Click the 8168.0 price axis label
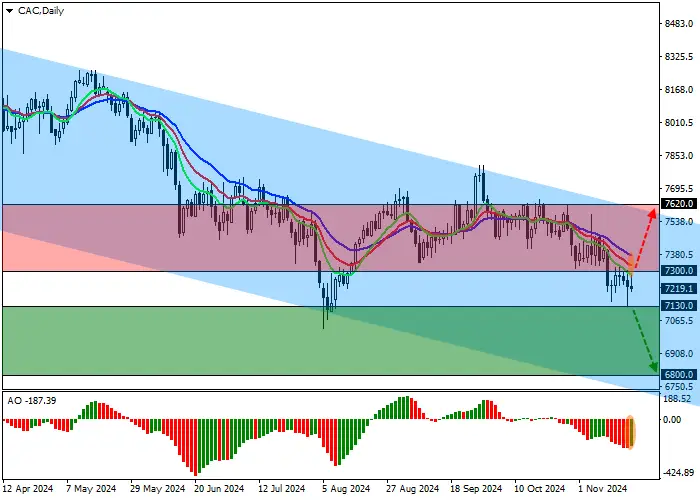 [x=679, y=90]
